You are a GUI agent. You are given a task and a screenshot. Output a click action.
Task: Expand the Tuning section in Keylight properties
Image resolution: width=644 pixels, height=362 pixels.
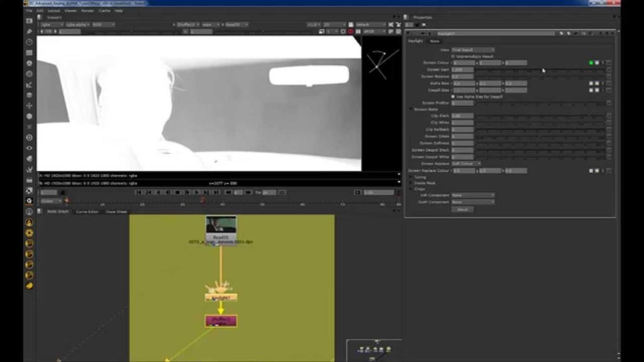tap(413, 177)
